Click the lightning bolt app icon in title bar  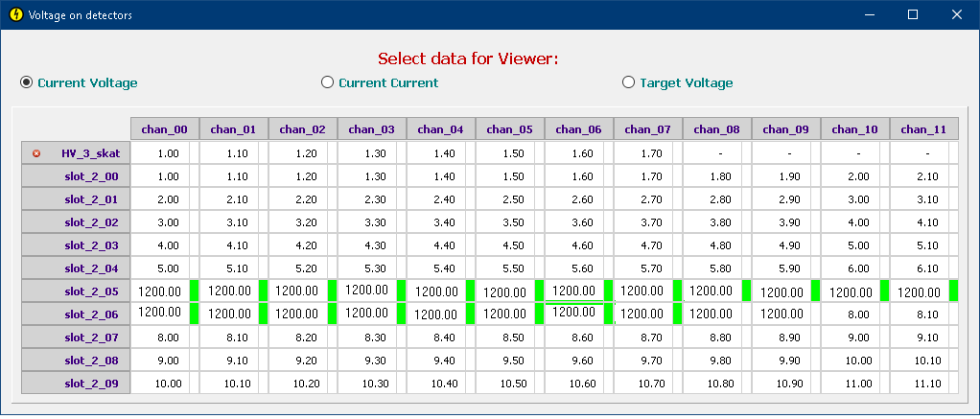13,15
